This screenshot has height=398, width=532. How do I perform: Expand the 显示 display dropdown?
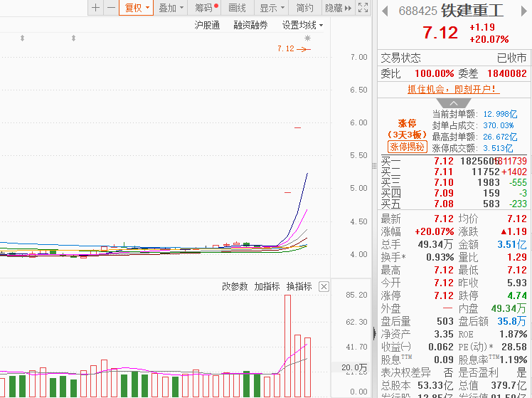click(272, 8)
